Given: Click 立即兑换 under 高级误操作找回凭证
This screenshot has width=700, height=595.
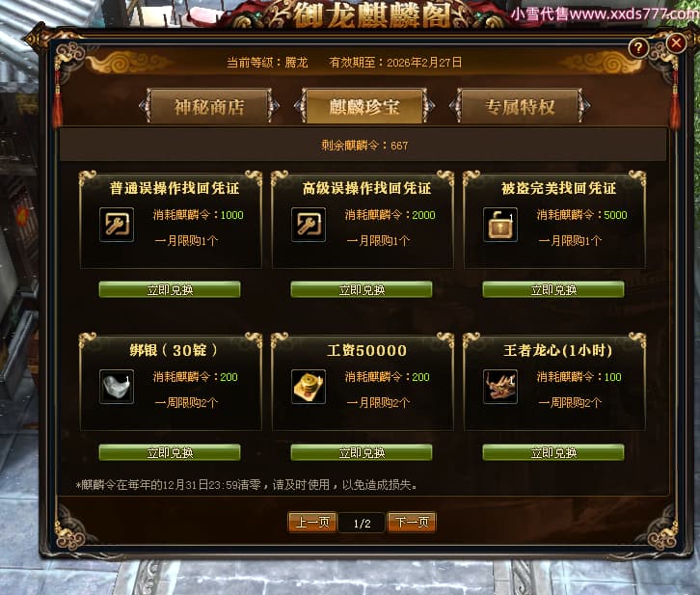Looking at the screenshot, I should 362,289.
